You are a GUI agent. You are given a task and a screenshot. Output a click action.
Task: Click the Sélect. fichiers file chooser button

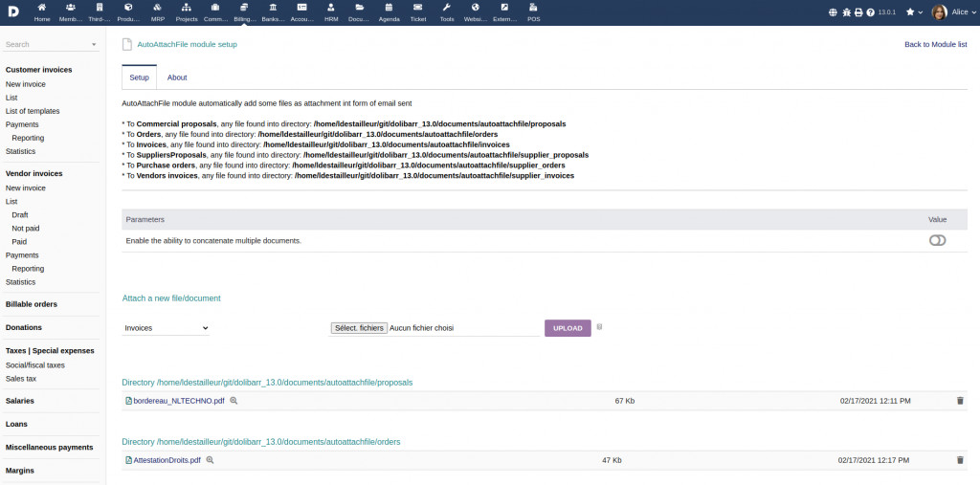[x=359, y=327]
